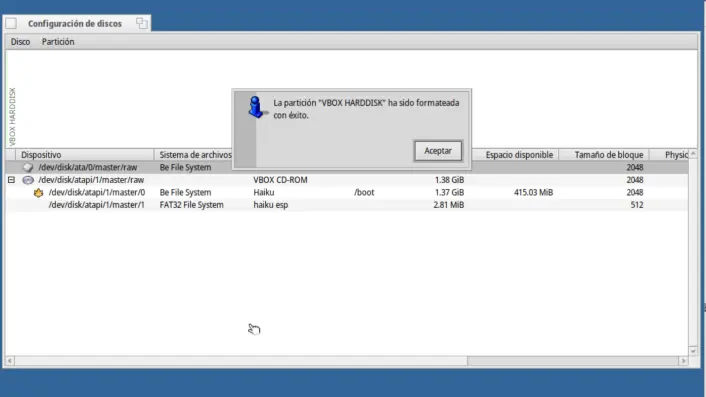This screenshot has height=397, width=706.
Task: Click the Haiku volume name cell
Action: [x=263, y=193]
